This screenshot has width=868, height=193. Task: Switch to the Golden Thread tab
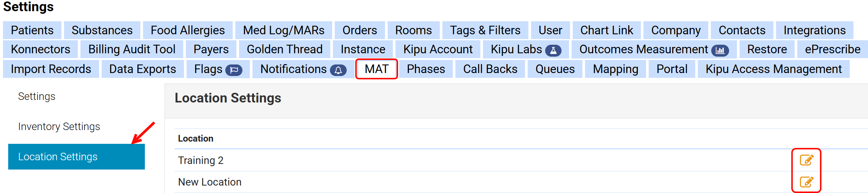tap(284, 49)
